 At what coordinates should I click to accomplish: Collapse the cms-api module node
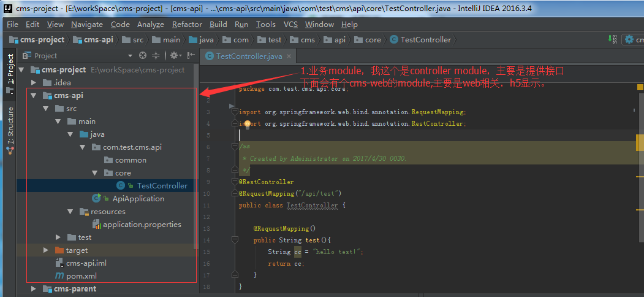pyautogui.click(x=33, y=96)
